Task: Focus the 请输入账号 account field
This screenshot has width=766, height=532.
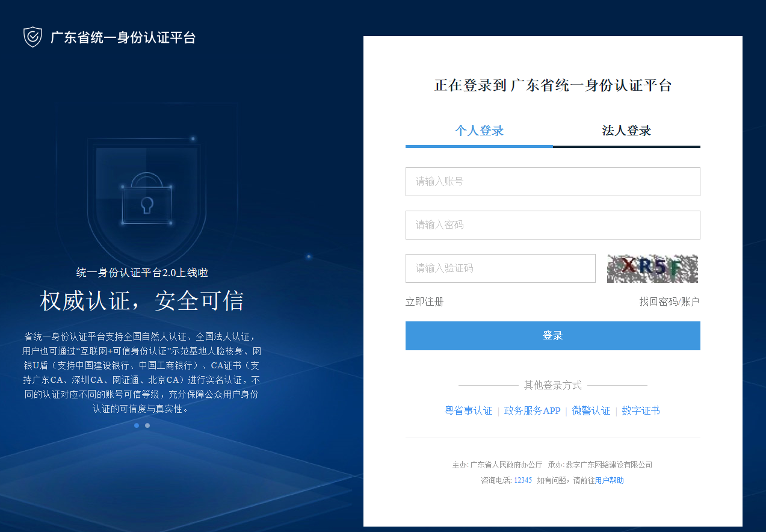Action: 552,182
